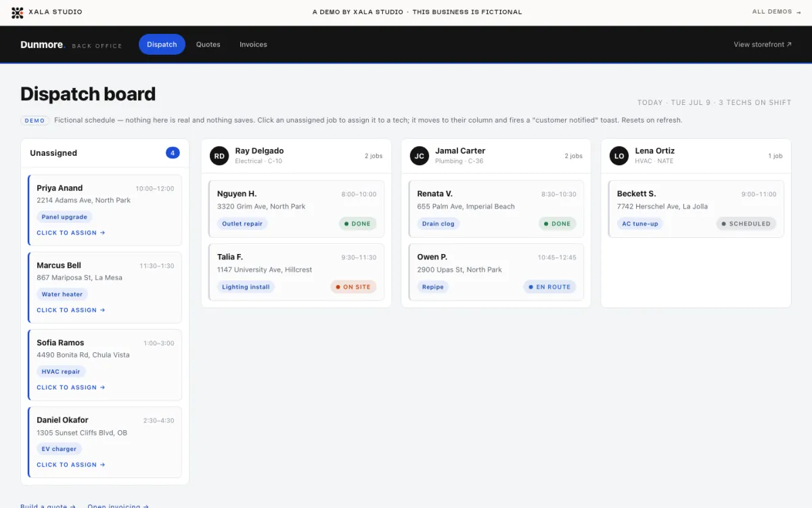Assign Daniel Okafor's job via Click to Assign
Image resolution: width=812 pixels, height=508 pixels.
point(71,465)
